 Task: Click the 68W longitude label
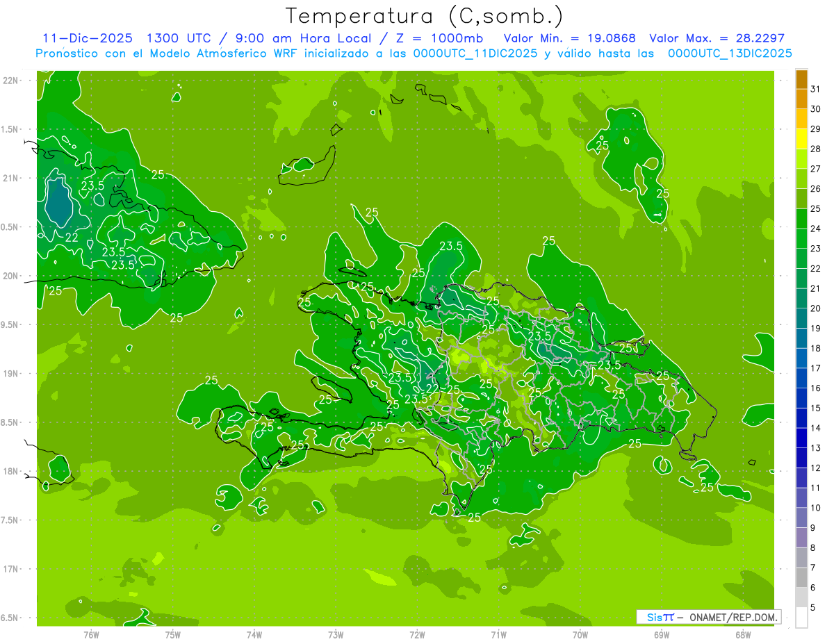pos(743,634)
